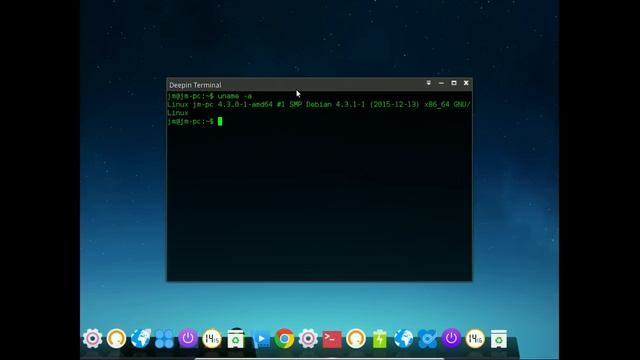The height and width of the screenshot is (360, 640).
Task: Open the Google Chrome dock icon
Action: 284,338
